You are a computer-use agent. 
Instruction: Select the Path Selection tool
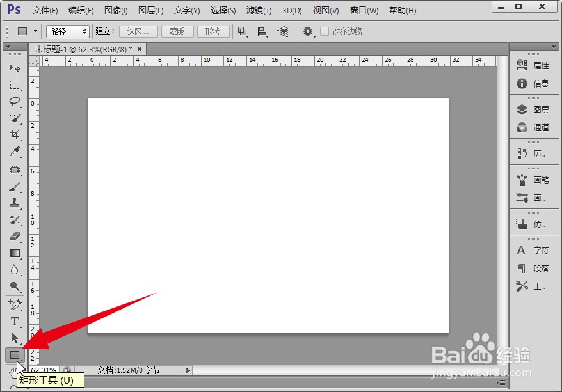click(15, 338)
